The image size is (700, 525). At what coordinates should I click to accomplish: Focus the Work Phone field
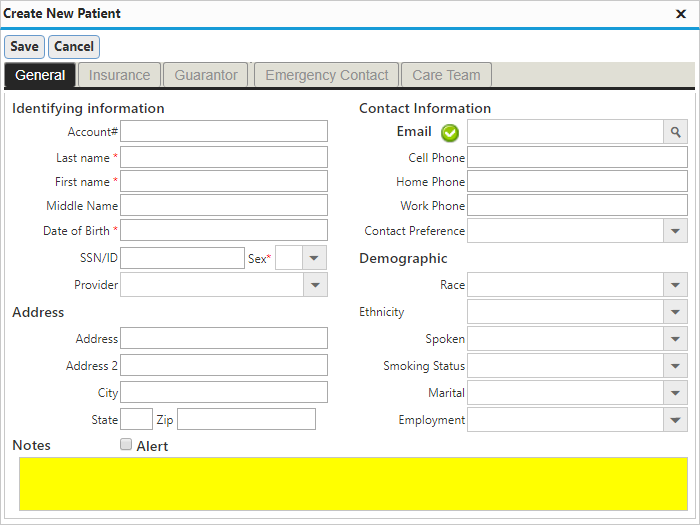click(x=577, y=205)
